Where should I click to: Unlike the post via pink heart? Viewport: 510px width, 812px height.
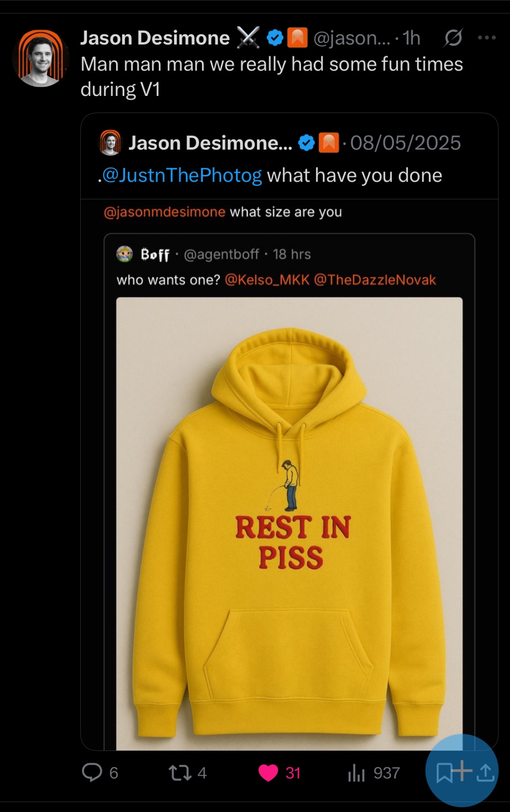click(x=268, y=773)
